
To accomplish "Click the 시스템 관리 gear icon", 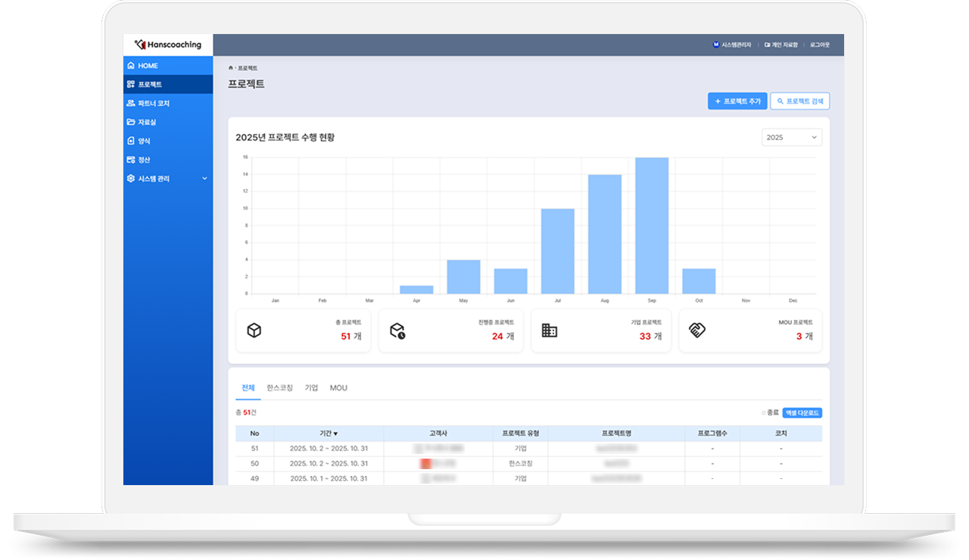I will (131, 179).
